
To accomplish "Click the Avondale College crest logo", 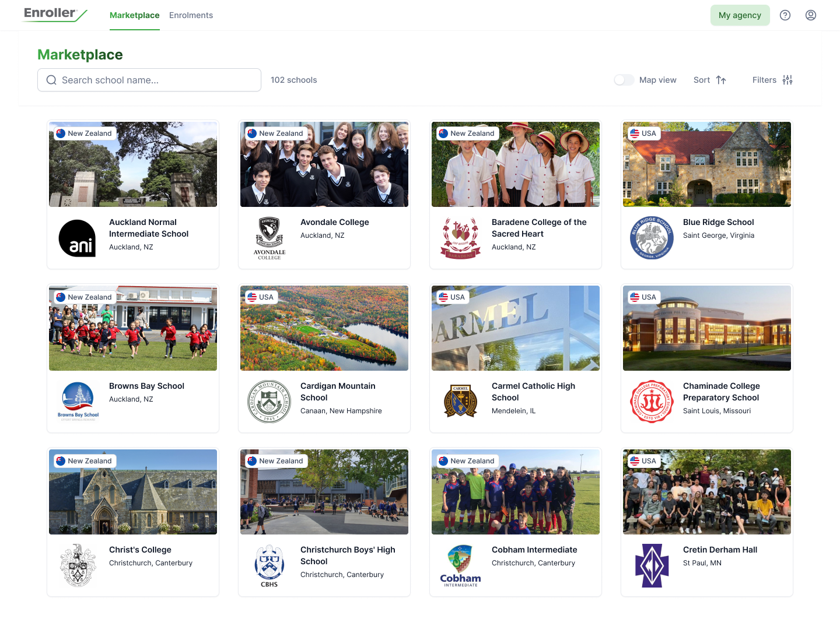I will 269,238.
